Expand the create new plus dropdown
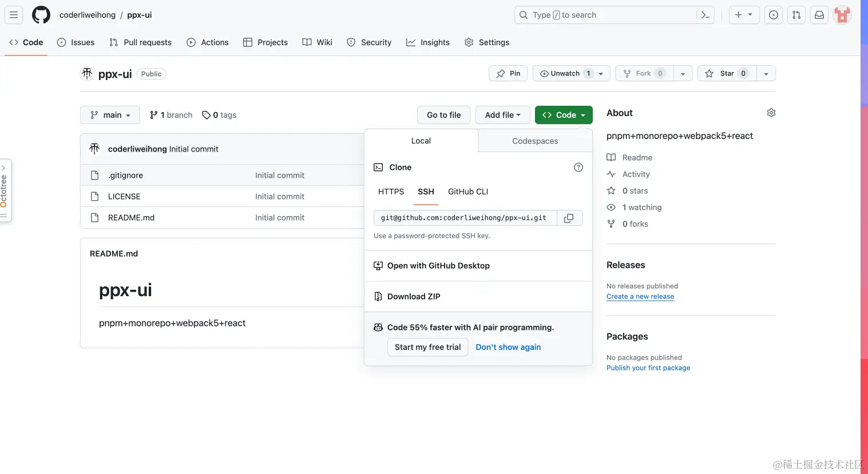This screenshot has height=474, width=868. pos(744,15)
